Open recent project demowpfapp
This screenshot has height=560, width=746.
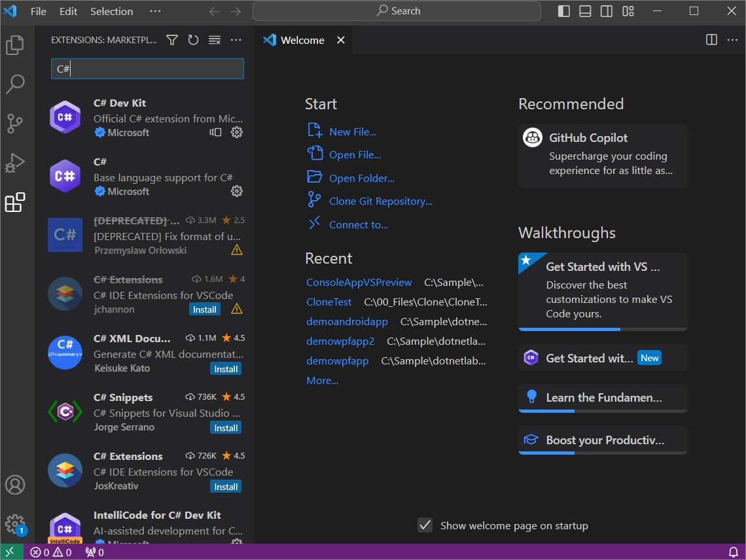[337, 361]
